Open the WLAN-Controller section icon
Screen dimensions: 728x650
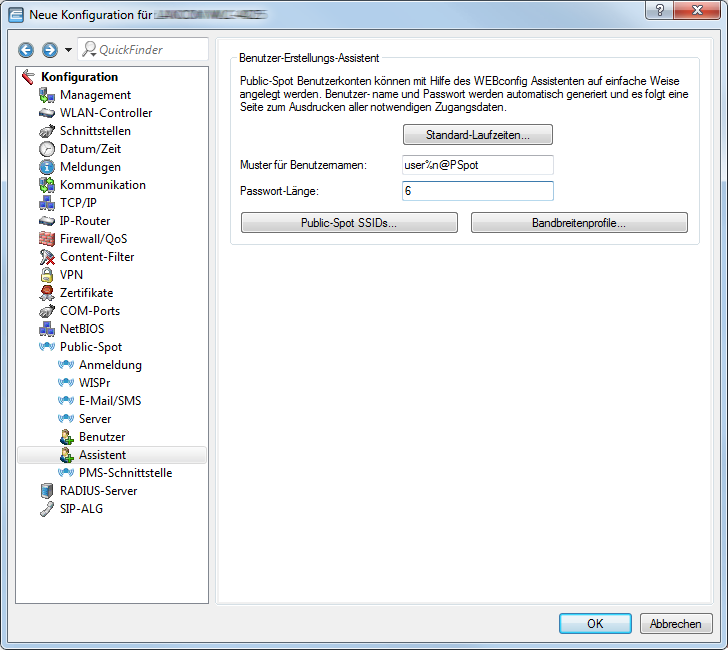pyautogui.click(x=47, y=113)
